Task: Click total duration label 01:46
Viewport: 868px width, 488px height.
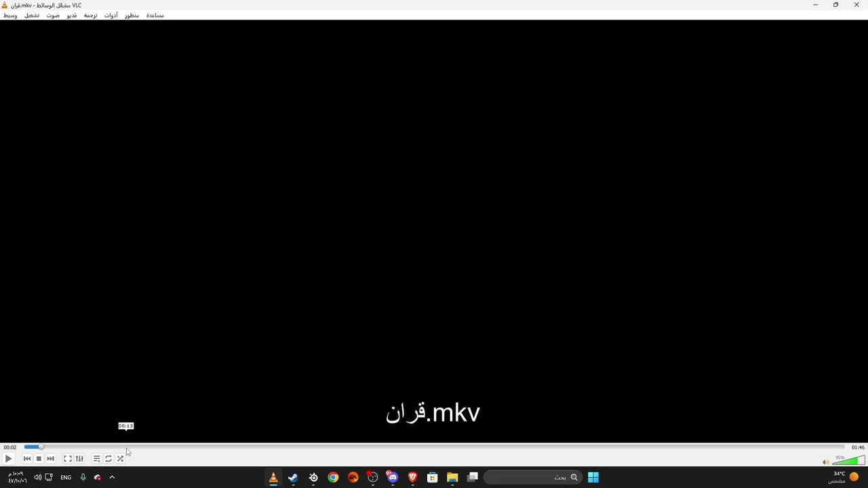Action: click(x=858, y=447)
